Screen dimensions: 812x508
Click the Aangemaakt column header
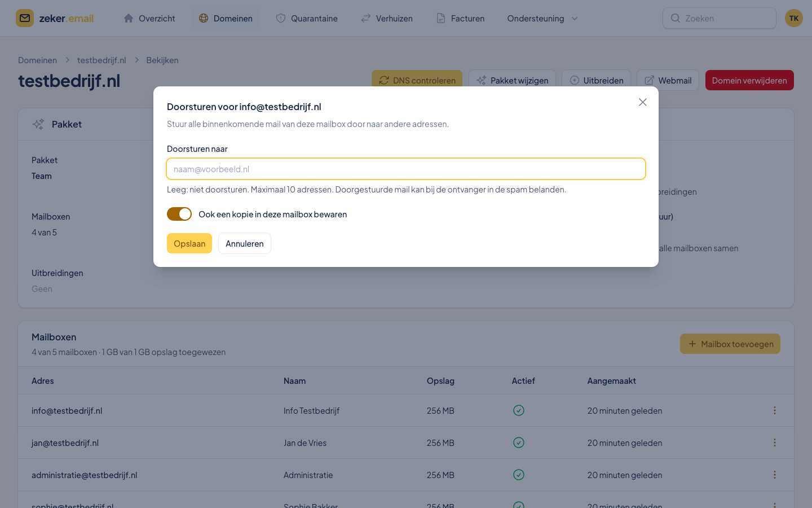612,380
